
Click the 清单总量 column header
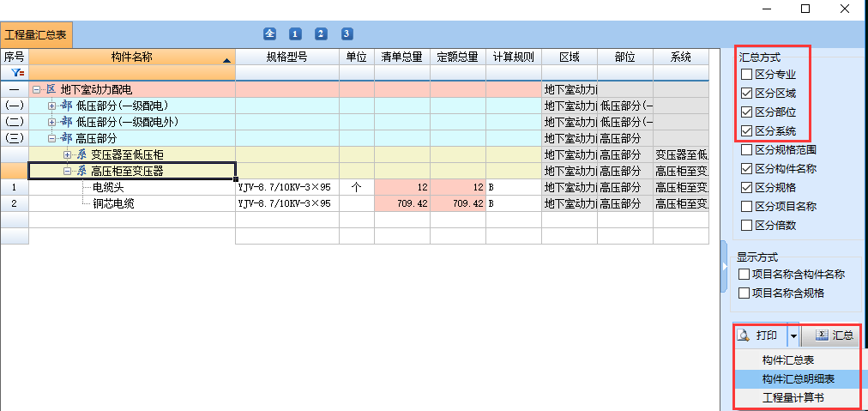pos(402,57)
